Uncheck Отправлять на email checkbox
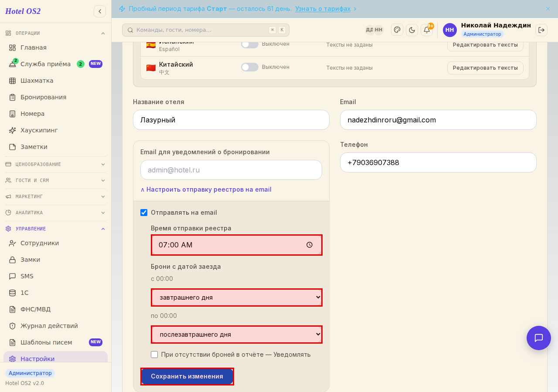The width and height of the screenshot is (558, 392). 144,213
